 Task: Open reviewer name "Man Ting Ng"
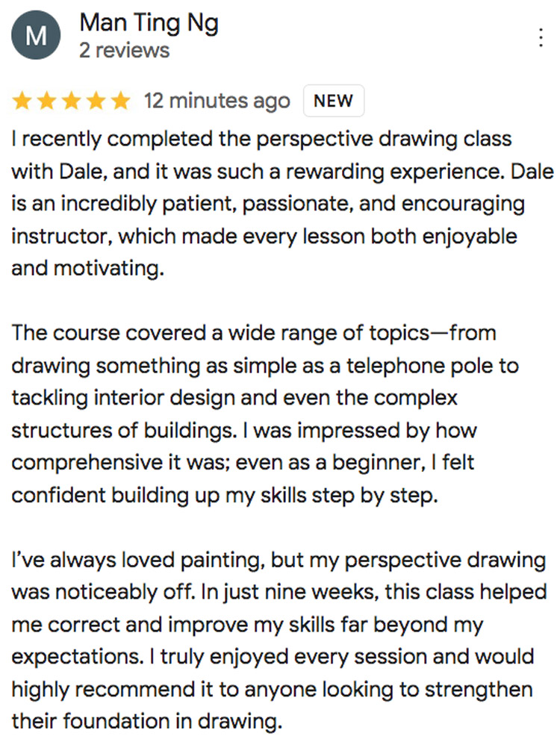[149, 23]
